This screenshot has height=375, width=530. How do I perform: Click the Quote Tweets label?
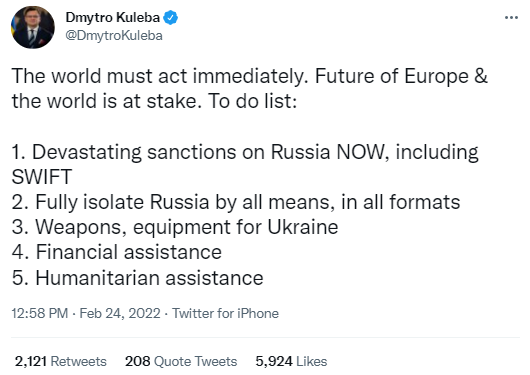pyautogui.click(x=196, y=361)
